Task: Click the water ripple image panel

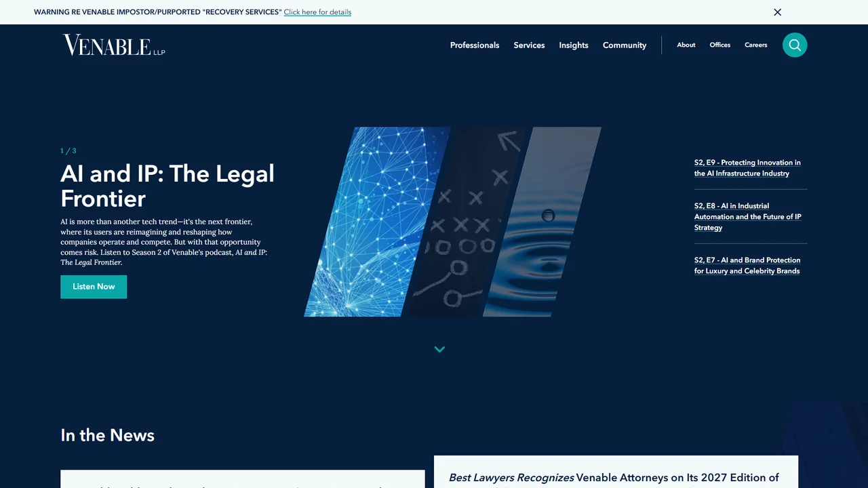Action: [542, 222]
